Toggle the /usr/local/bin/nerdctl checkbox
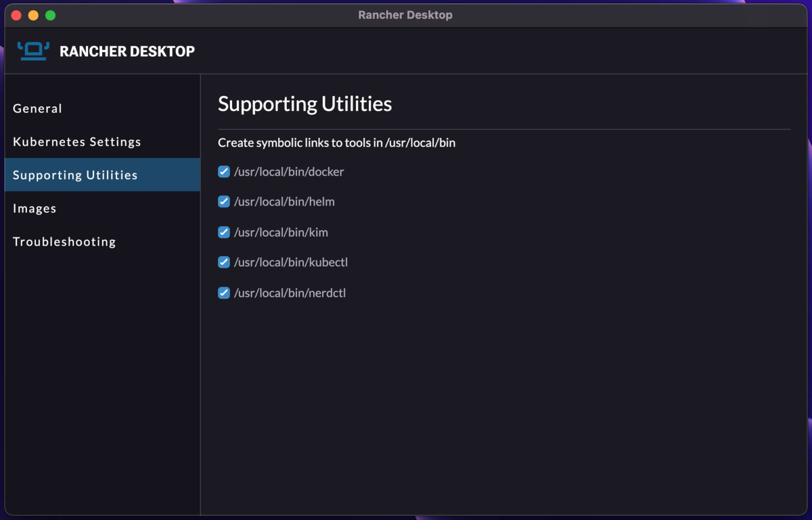The image size is (812, 520). tap(224, 293)
